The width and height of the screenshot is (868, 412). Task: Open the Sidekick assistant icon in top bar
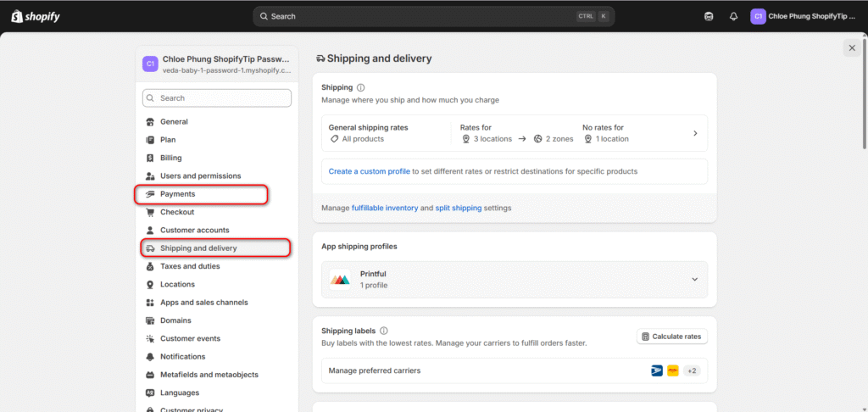click(708, 17)
